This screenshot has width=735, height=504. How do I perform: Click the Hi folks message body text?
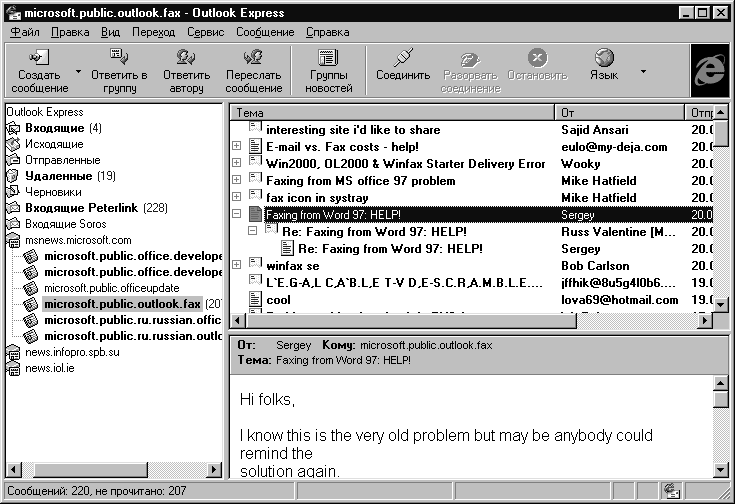267,400
